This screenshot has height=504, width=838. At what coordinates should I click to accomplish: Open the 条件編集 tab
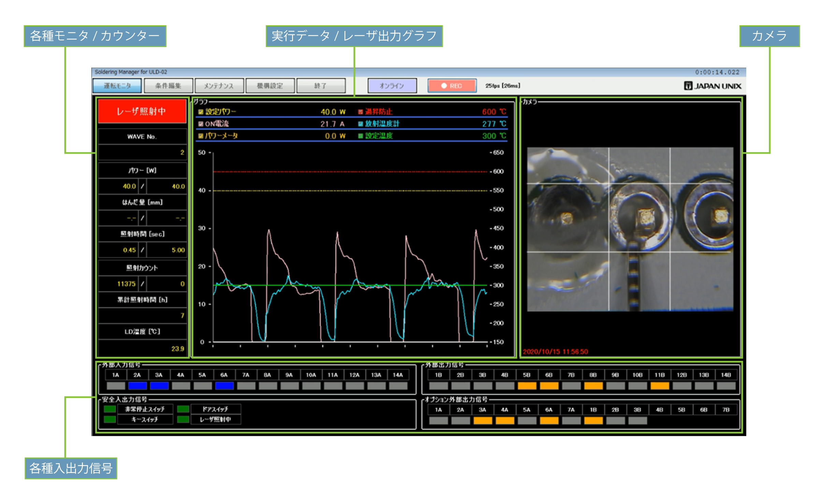(x=168, y=86)
